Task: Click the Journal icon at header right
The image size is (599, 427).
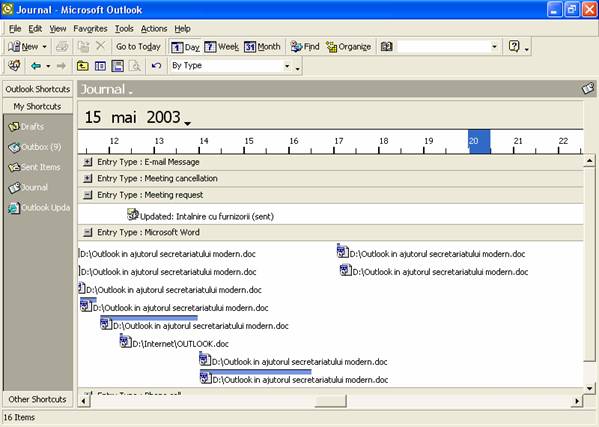Action: point(588,89)
